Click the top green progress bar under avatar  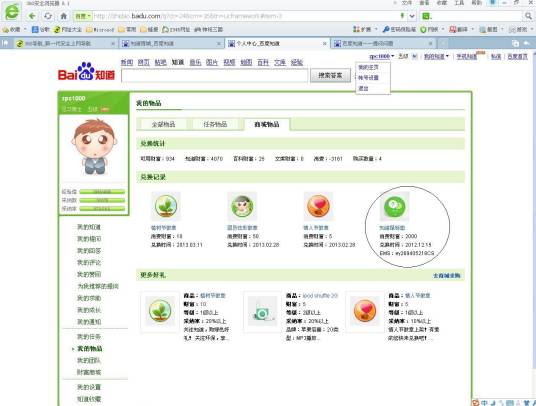pyautogui.click(x=102, y=192)
